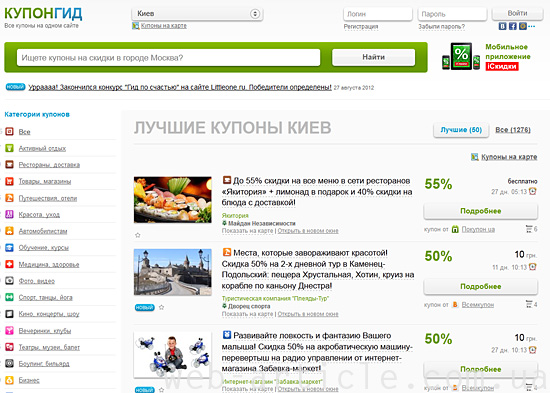
Task: Click the Войти button
Action: click(x=517, y=13)
